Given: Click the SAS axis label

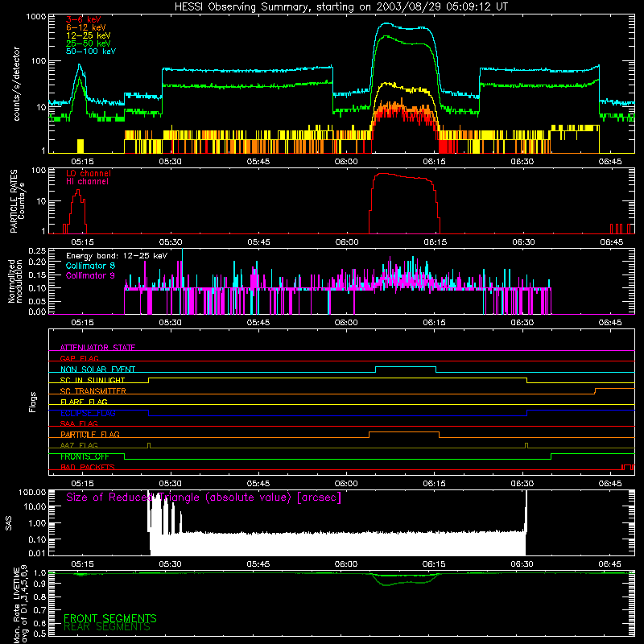Looking at the screenshot, I should [x=9, y=522].
